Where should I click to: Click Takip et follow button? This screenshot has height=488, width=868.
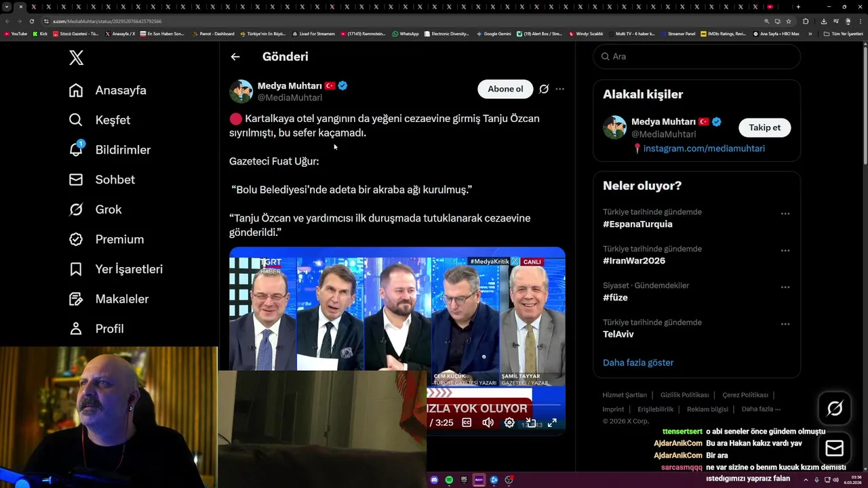click(764, 127)
